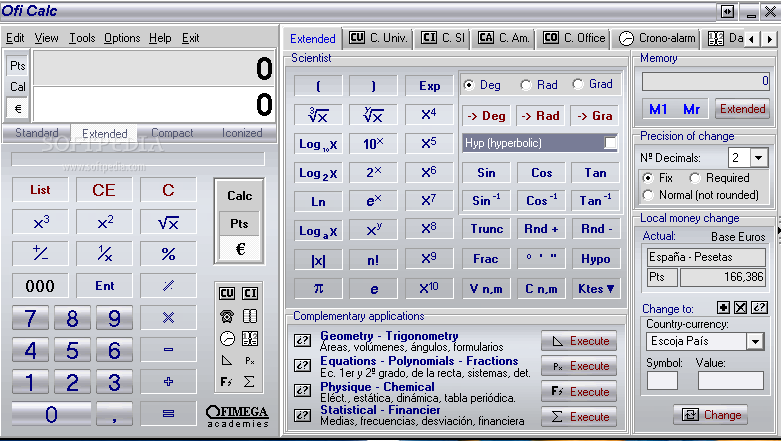Switch to the Crono-alarm tab

click(x=657, y=38)
